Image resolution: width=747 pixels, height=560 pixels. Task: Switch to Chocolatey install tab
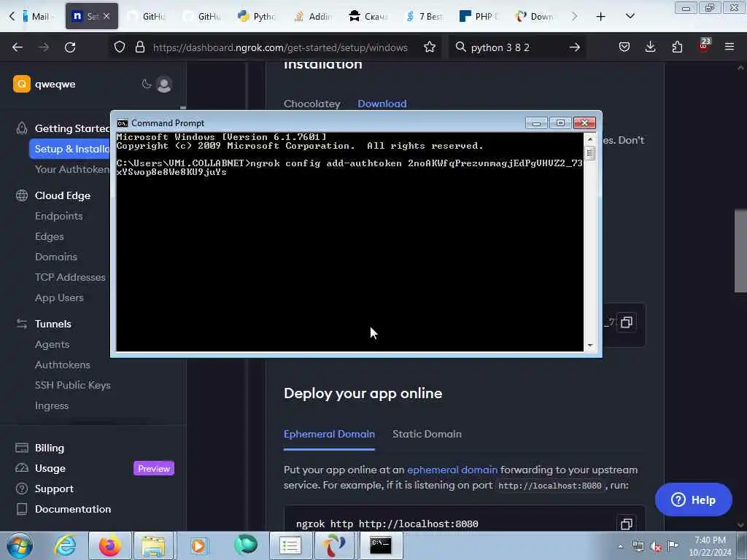click(312, 104)
